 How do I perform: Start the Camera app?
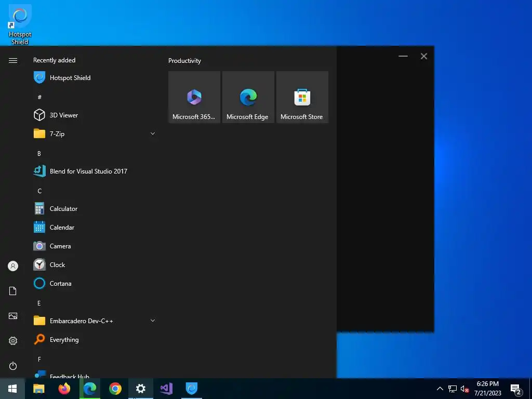click(95, 246)
